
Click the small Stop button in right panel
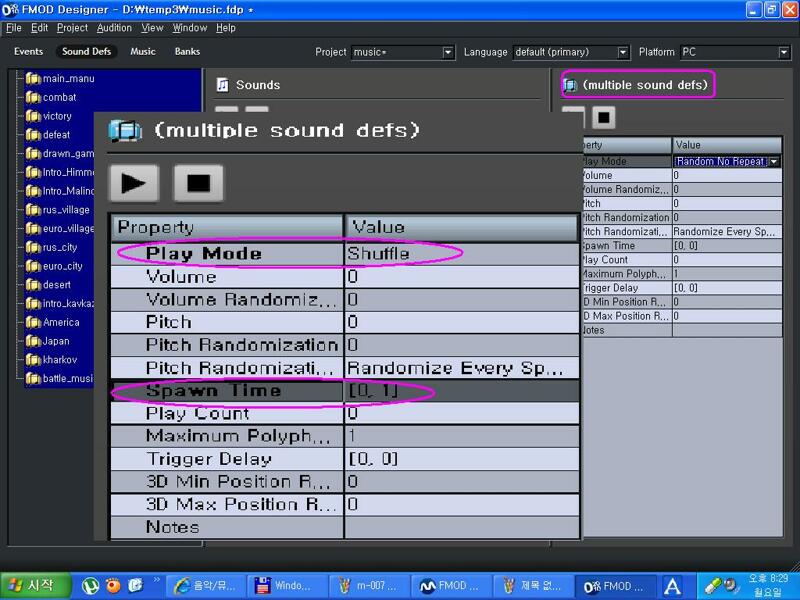604,117
